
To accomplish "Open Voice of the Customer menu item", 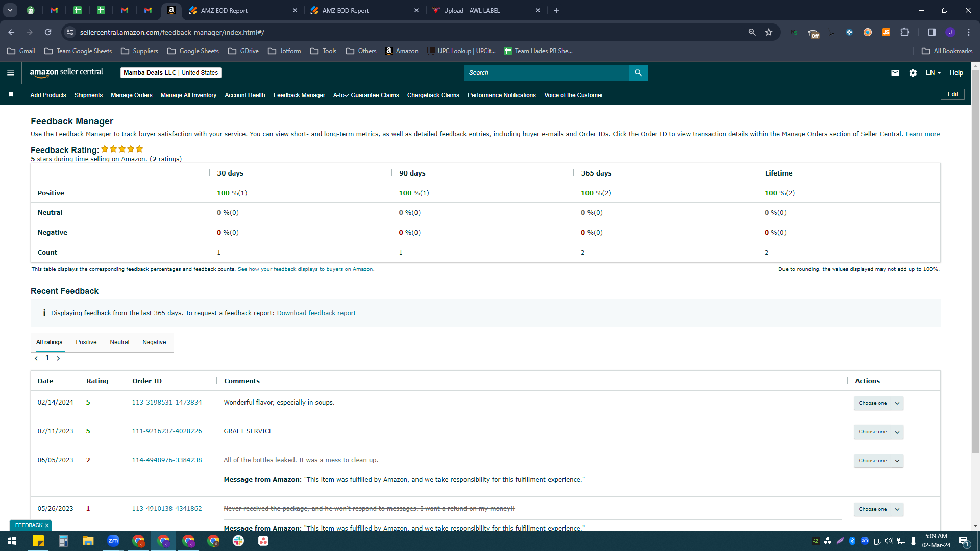I will tap(574, 95).
